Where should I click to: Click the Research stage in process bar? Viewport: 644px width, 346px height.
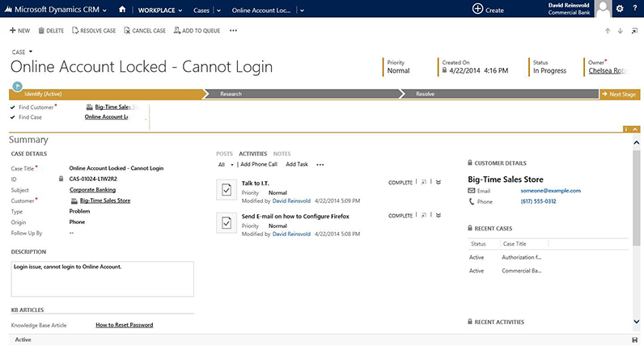pos(231,95)
